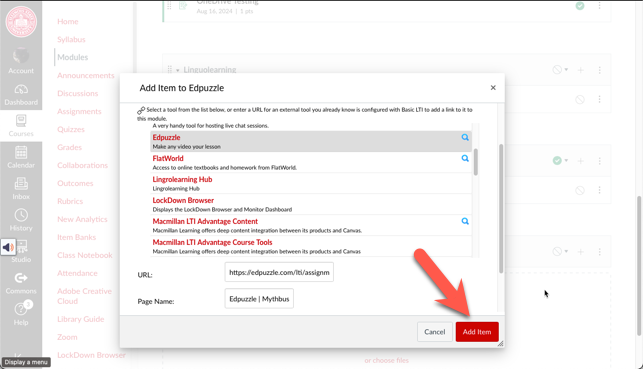Click the speaker audio icon near Studio
Viewport: 643px width, 369px height.
tap(8, 247)
